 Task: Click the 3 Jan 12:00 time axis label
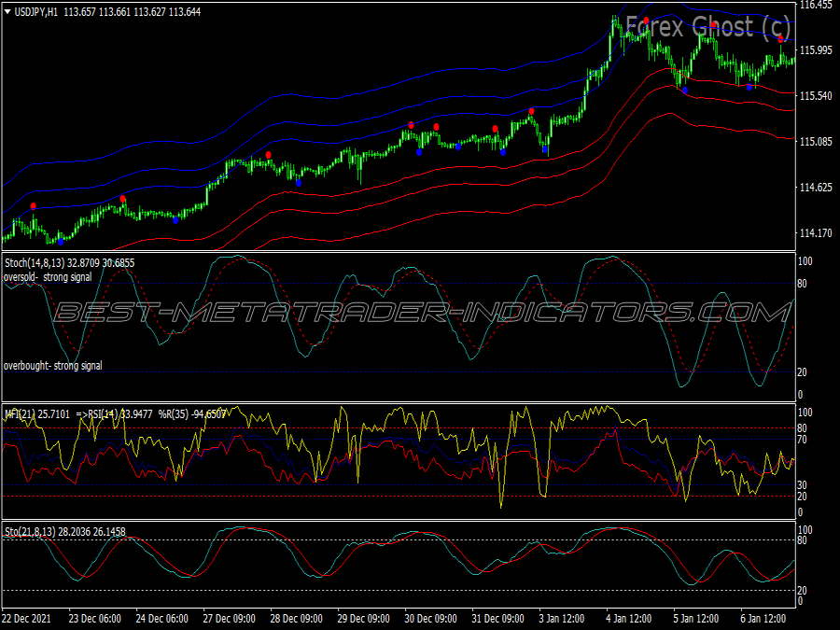pos(561,619)
